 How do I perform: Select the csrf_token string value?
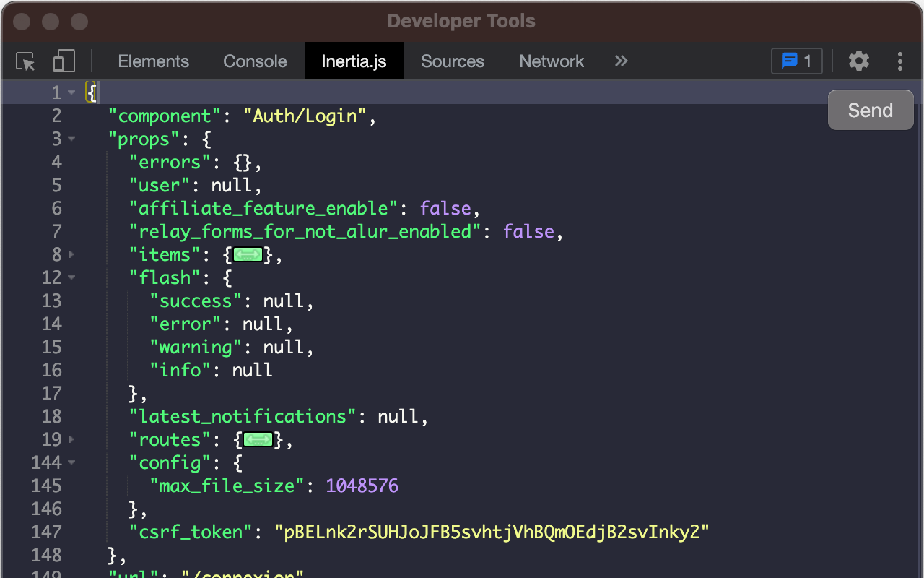(491, 532)
